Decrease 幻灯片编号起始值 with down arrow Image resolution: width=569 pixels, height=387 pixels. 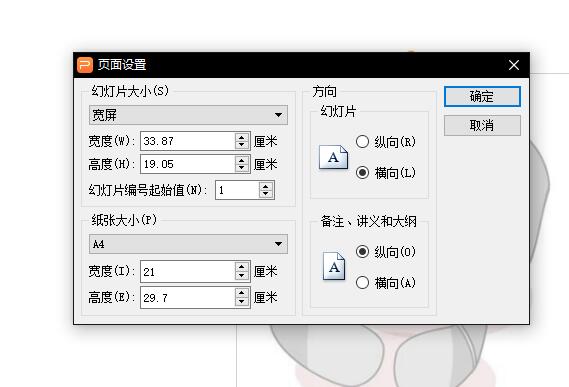pos(266,194)
